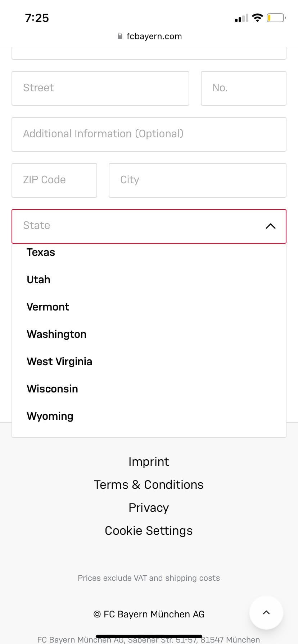298x644 pixels.
Task: Choose West Virginia from the list
Action: pos(59,362)
